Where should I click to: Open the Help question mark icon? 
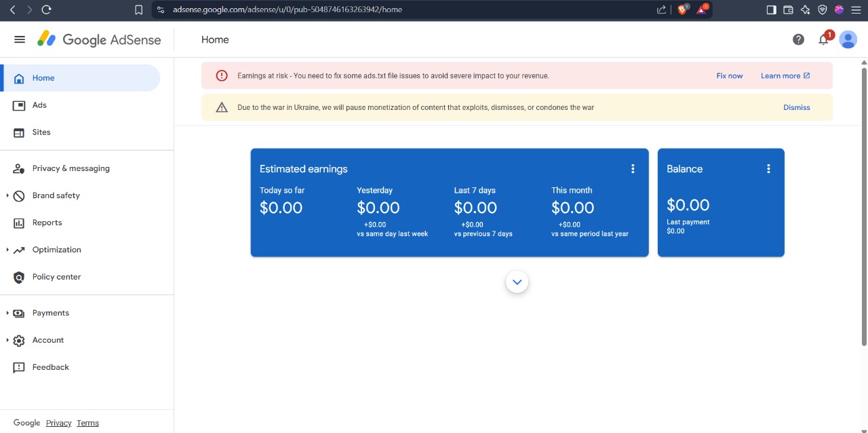[x=798, y=39]
